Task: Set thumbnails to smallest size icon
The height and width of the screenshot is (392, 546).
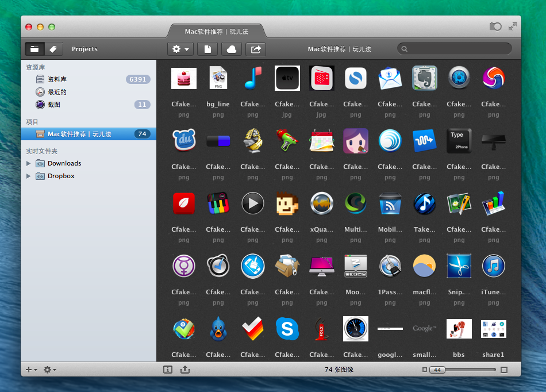Action: 425,370
